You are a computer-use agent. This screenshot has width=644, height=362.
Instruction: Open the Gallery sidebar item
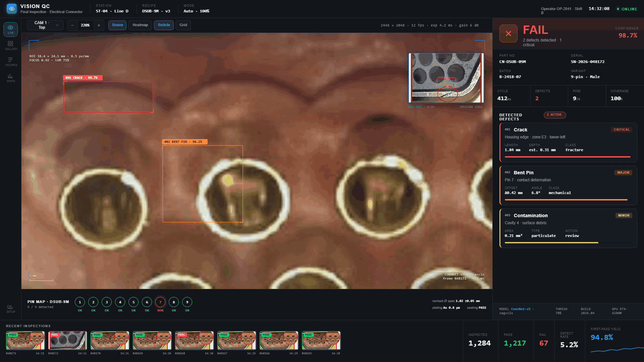pyautogui.click(x=10, y=46)
